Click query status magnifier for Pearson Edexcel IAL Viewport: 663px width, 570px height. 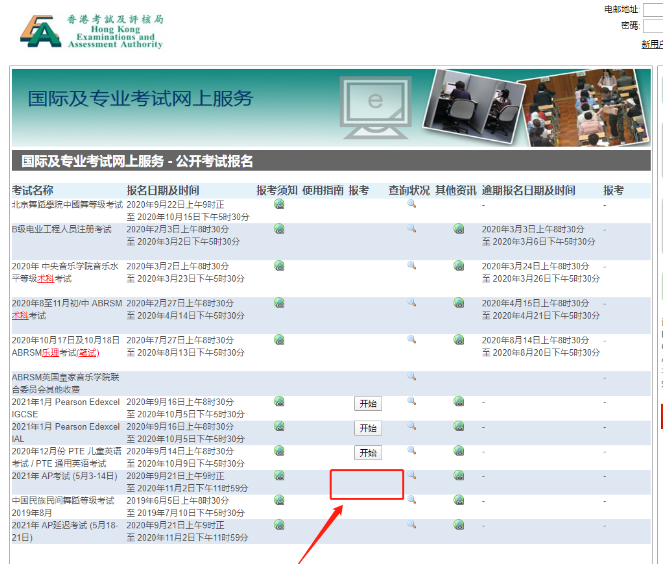(x=411, y=427)
